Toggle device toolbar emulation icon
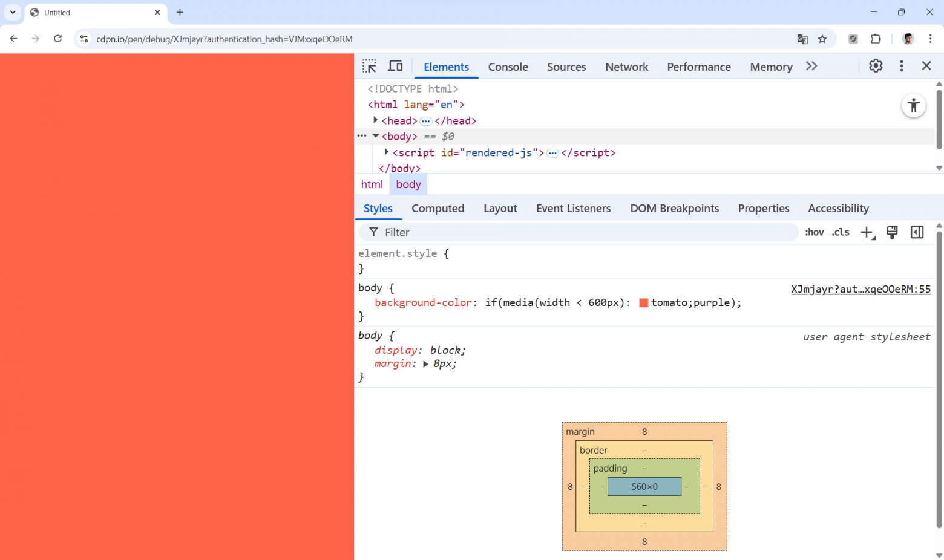This screenshot has width=944, height=560. [x=395, y=66]
